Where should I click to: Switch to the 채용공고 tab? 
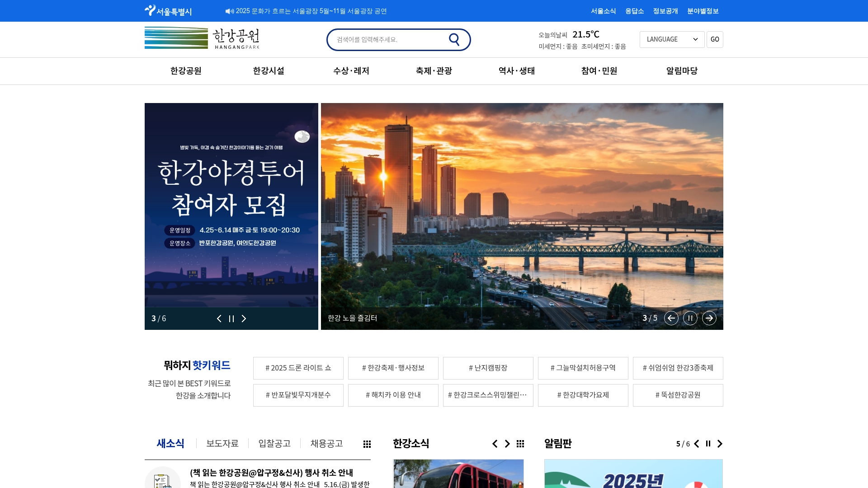click(x=326, y=443)
